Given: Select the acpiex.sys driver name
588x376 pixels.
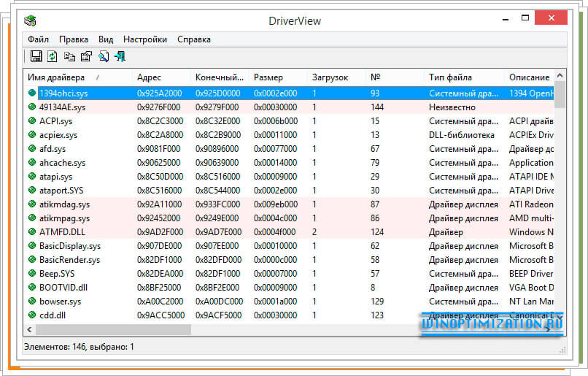Looking at the screenshot, I should pyautogui.click(x=58, y=135).
